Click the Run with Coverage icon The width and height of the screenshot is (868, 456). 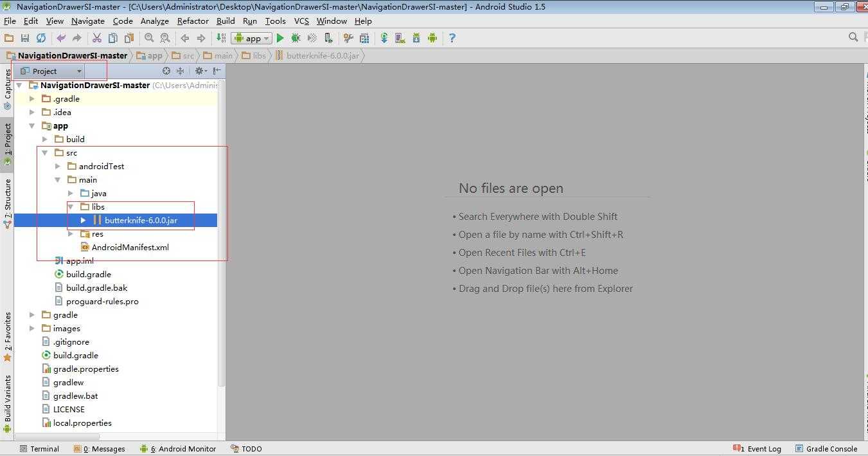(312, 38)
